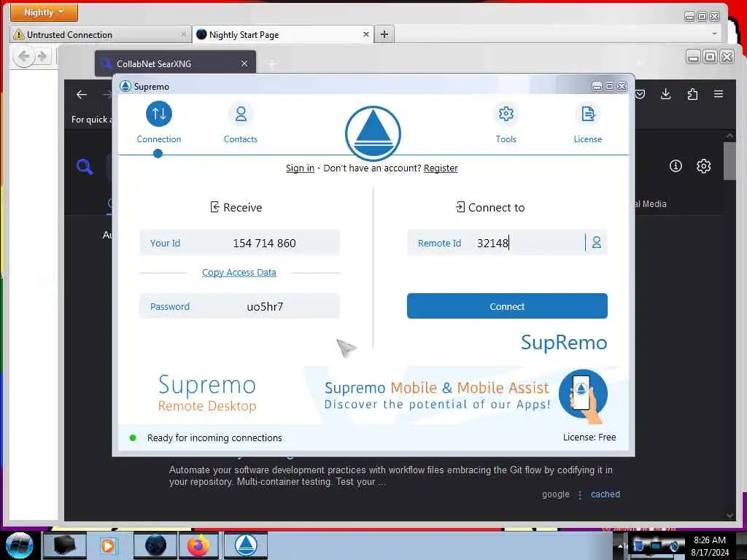Open a new tab in Nightly
747x560 pixels.
[x=384, y=34]
